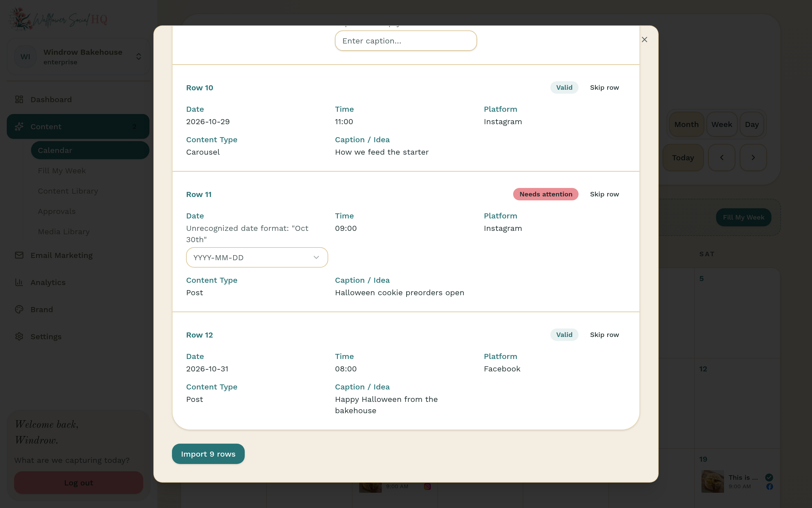Open the Analytics bar chart icon
Image resolution: width=812 pixels, height=508 pixels.
coord(19,282)
